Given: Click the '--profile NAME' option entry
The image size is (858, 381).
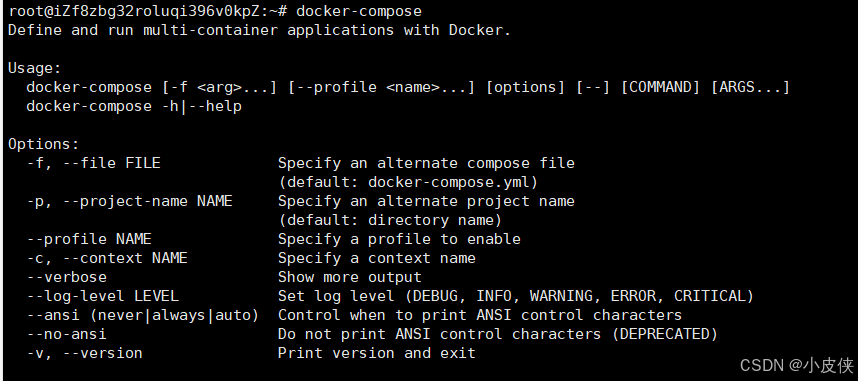Looking at the screenshot, I should click(90, 239).
